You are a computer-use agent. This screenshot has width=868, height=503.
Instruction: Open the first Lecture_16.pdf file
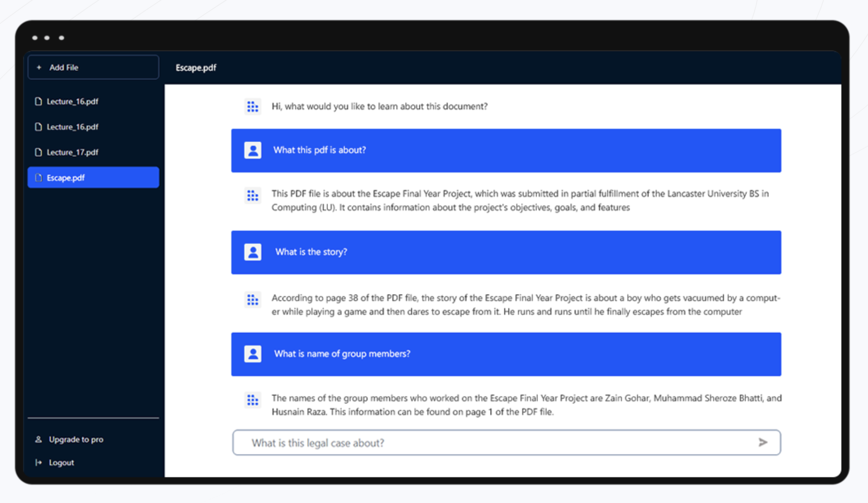point(72,101)
